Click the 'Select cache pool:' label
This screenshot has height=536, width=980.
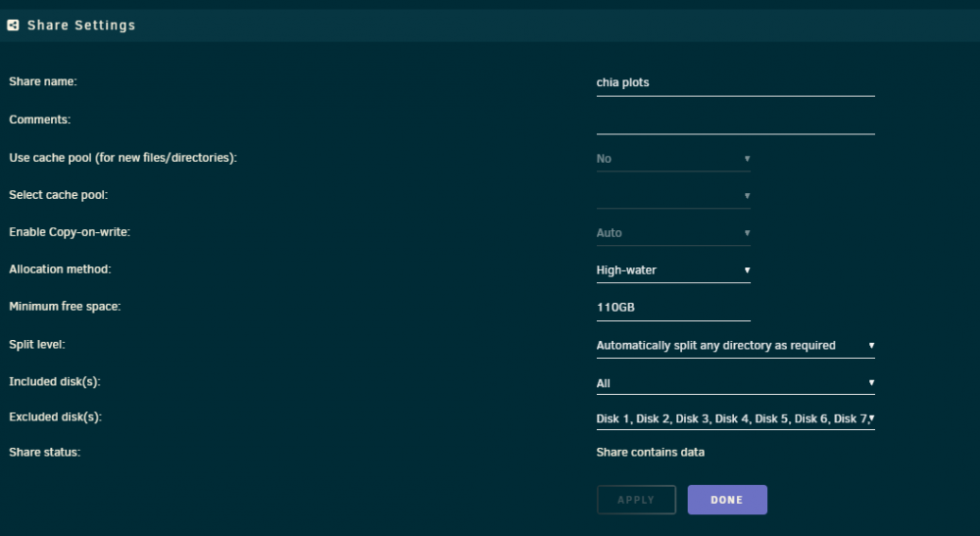(58, 195)
